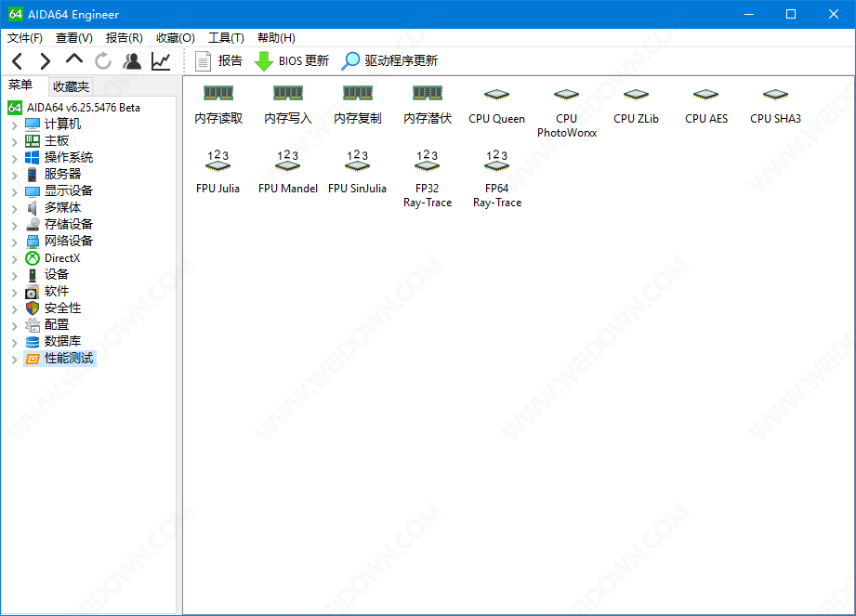Open the 内存复制 memory copy benchmark
Screen dimensions: 856x616
358,105
